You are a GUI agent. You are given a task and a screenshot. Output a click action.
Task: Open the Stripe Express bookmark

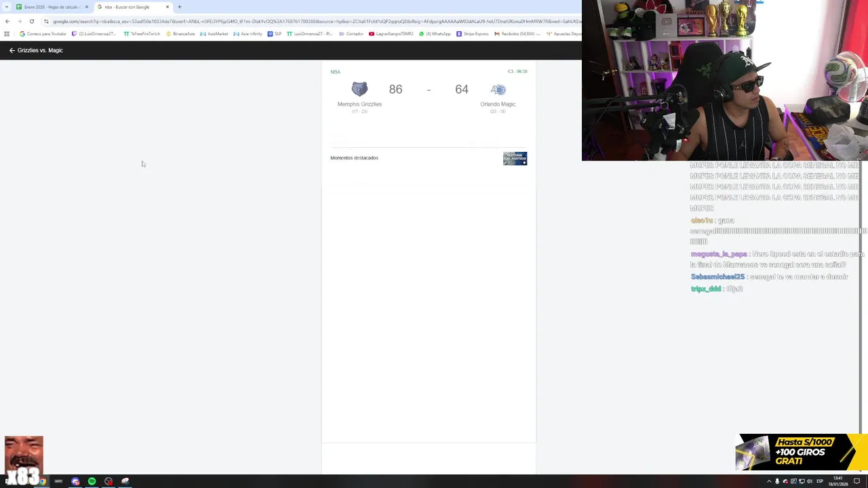[x=473, y=34]
